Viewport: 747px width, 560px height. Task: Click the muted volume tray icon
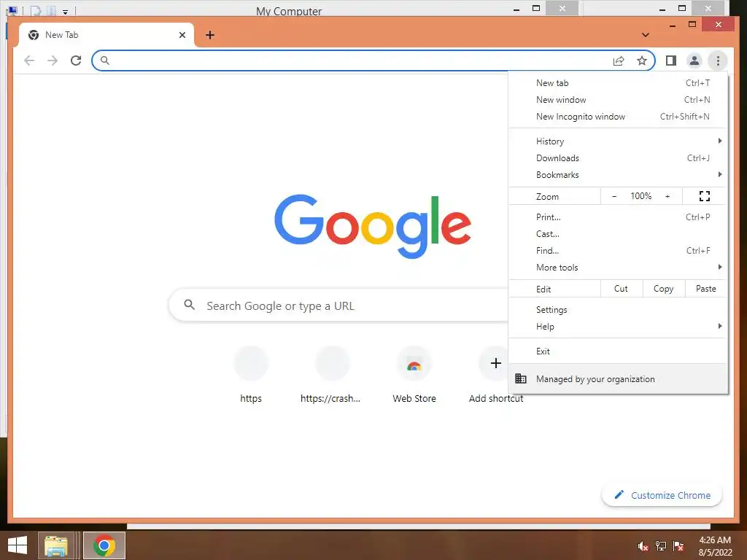643,546
